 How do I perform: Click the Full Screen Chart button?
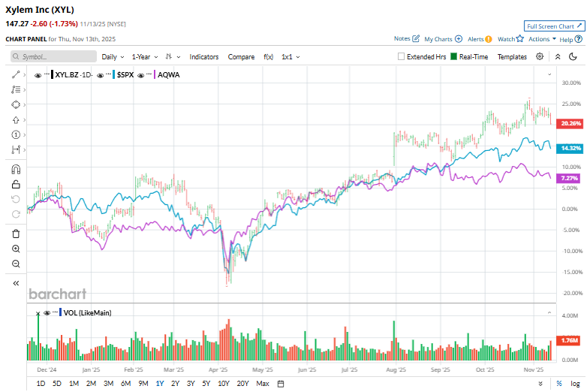click(554, 26)
